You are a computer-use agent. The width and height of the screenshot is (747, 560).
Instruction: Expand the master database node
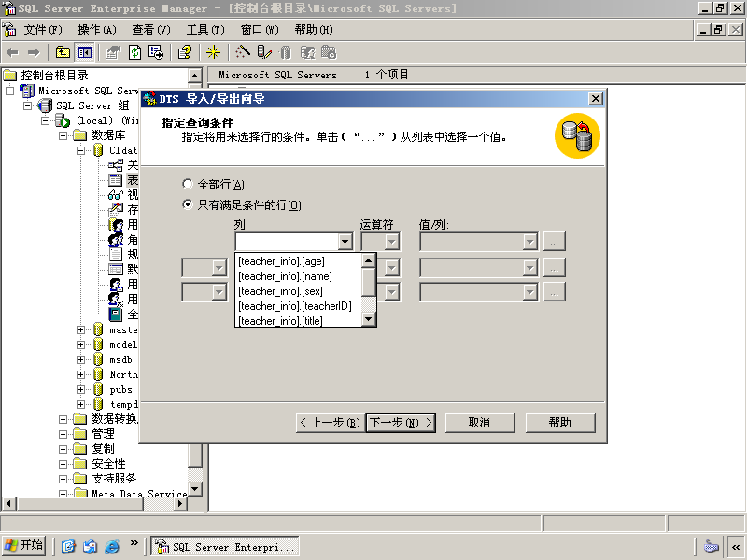tap(80, 329)
